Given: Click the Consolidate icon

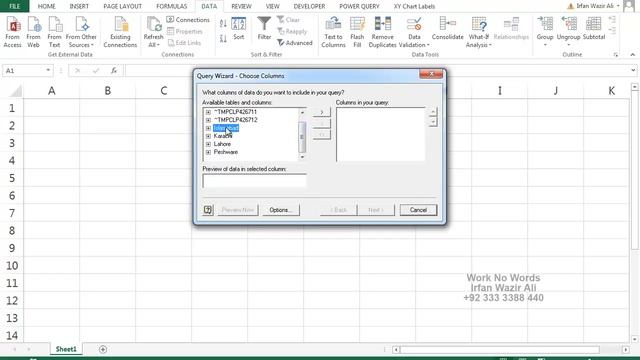Looking at the screenshot, I should pyautogui.click(x=447, y=29).
